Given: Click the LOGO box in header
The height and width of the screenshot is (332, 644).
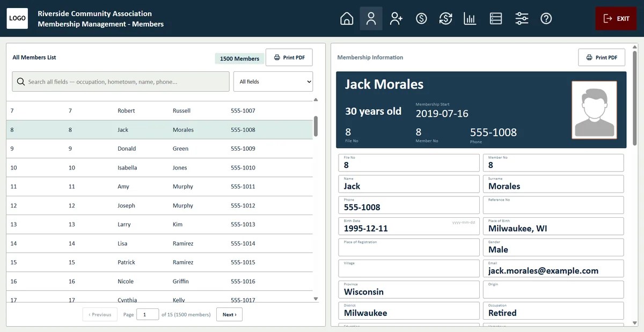Looking at the screenshot, I should (x=17, y=18).
